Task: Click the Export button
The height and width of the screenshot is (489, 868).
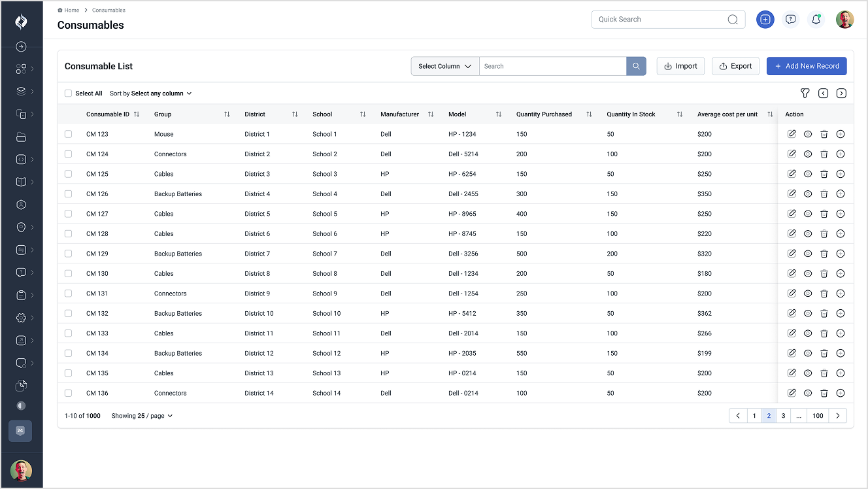Action: pyautogui.click(x=735, y=66)
